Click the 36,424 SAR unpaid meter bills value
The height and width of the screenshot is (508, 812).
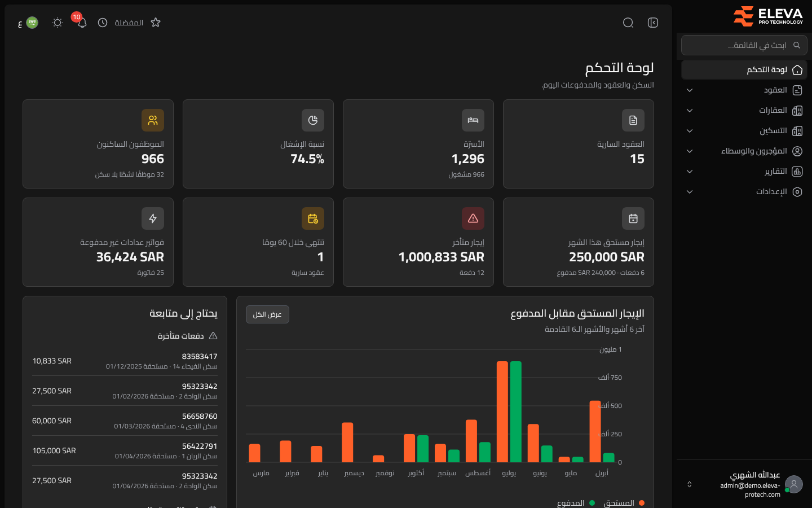coord(130,257)
